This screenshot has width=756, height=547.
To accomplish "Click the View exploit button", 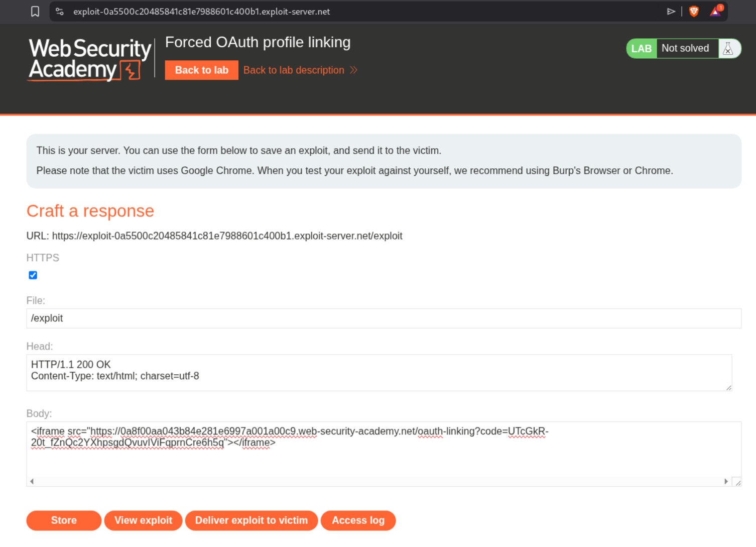I will [143, 520].
